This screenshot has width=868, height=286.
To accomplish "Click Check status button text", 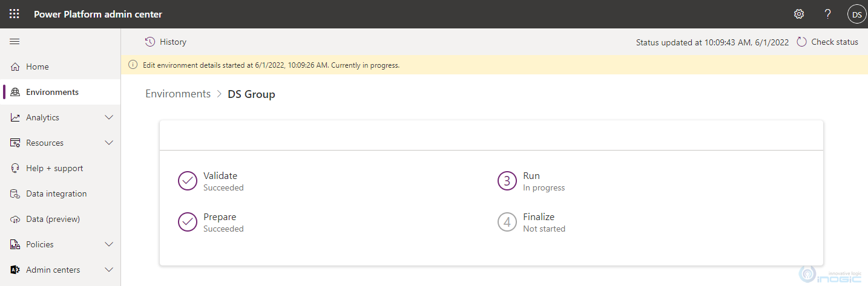I will click(835, 42).
